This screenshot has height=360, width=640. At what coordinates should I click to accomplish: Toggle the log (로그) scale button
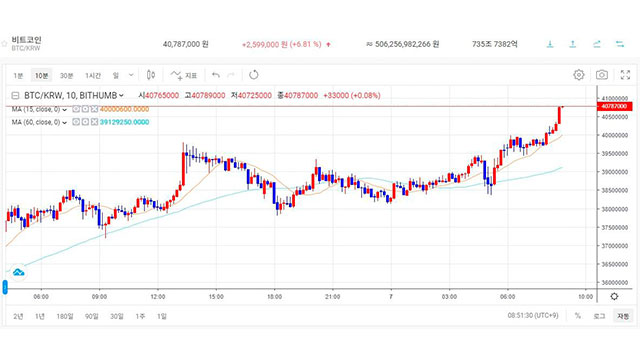pos(599,316)
